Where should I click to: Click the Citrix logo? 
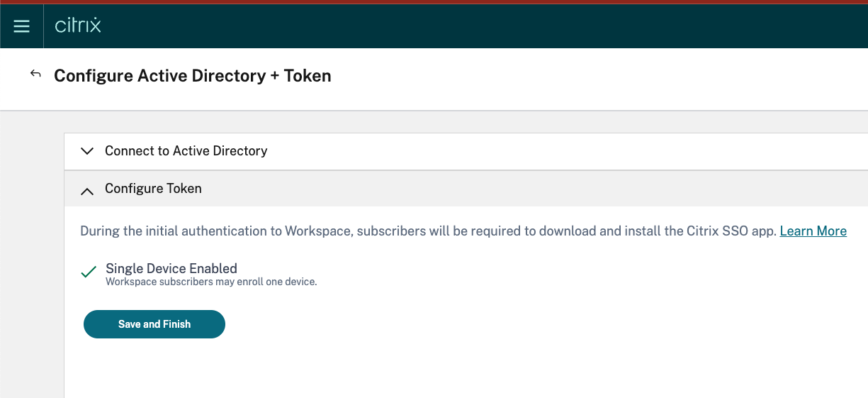click(x=78, y=26)
